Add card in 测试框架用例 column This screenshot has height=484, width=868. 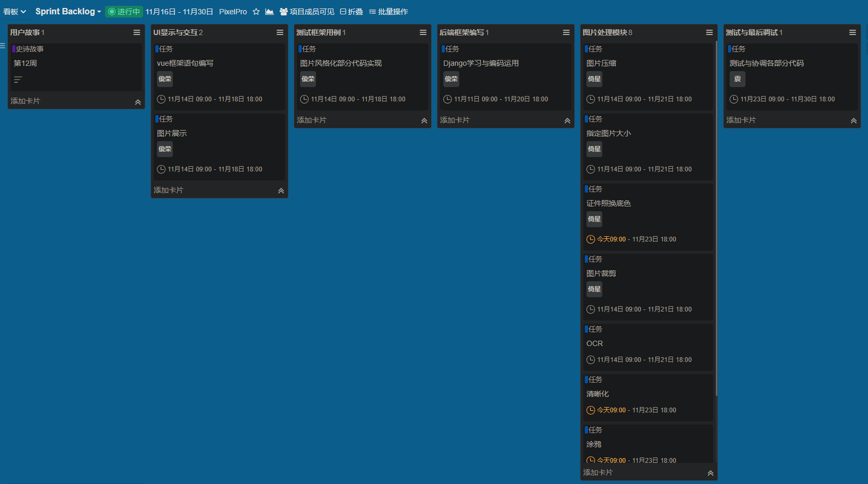coord(312,120)
